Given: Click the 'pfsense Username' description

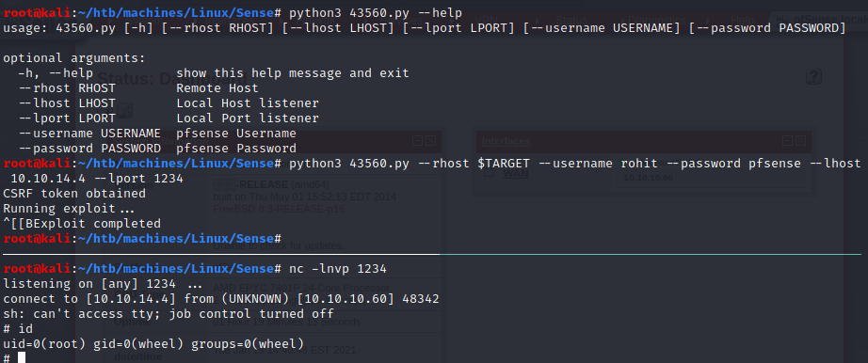Looking at the screenshot, I should 236,134.
